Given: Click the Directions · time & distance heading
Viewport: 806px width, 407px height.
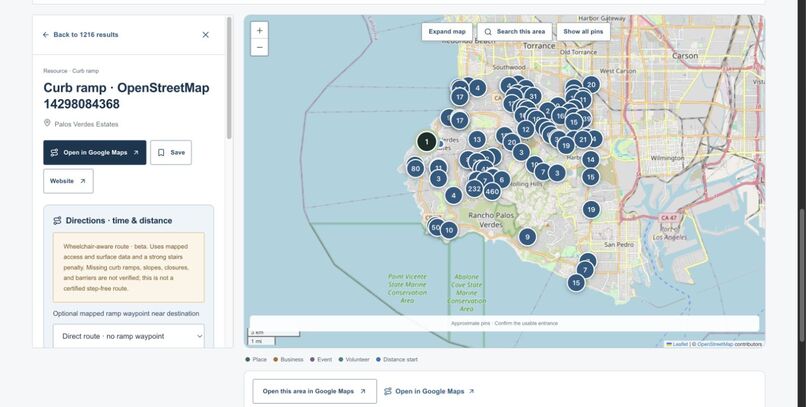Looking at the screenshot, I should pyautogui.click(x=119, y=220).
